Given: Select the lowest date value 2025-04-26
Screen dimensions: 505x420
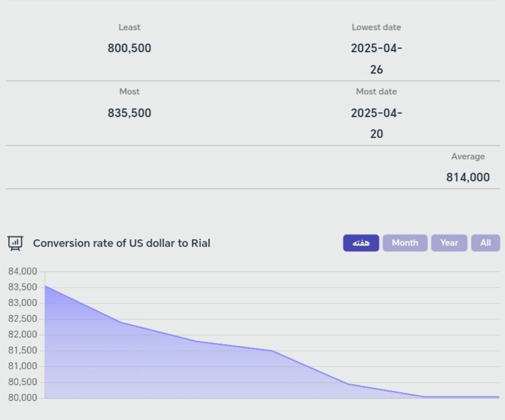Looking at the screenshot, I should (376, 59).
